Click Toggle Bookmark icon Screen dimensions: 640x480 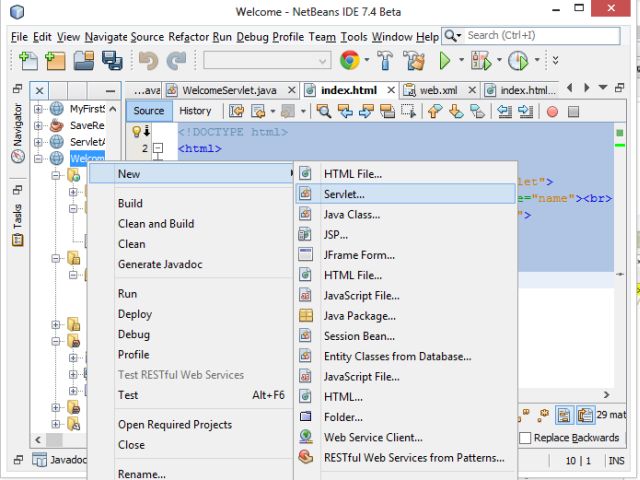tap(477, 111)
